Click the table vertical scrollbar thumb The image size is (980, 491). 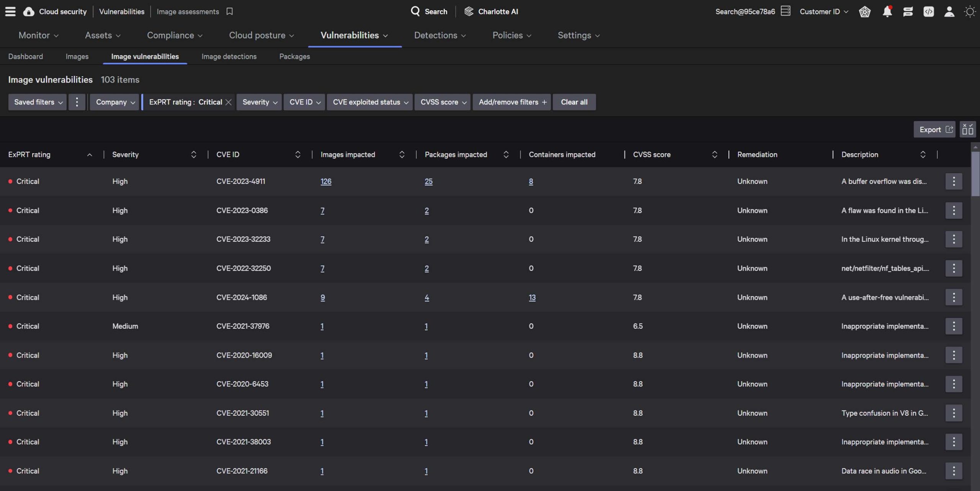coord(975,174)
